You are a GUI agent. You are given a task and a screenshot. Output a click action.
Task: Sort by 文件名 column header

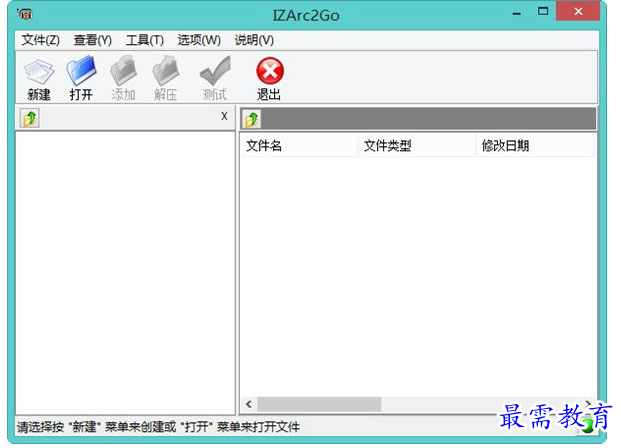pyautogui.click(x=299, y=146)
